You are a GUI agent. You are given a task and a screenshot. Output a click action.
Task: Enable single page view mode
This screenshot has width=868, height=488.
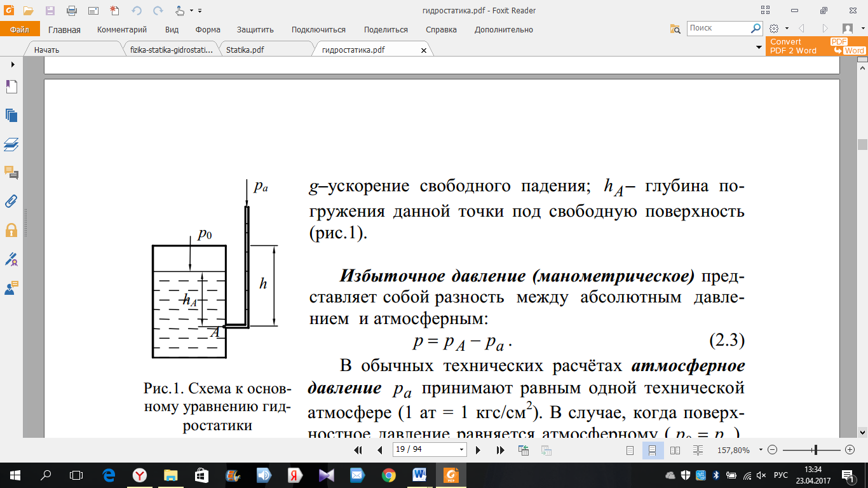click(630, 450)
